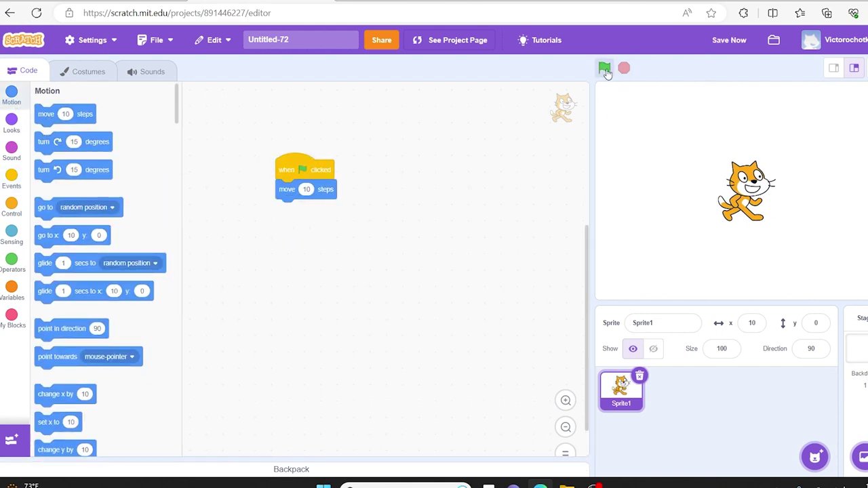Click the 'when flag clicked' block in workspace
Viewport: 868px width, 488px height.
tap(304, 167)
